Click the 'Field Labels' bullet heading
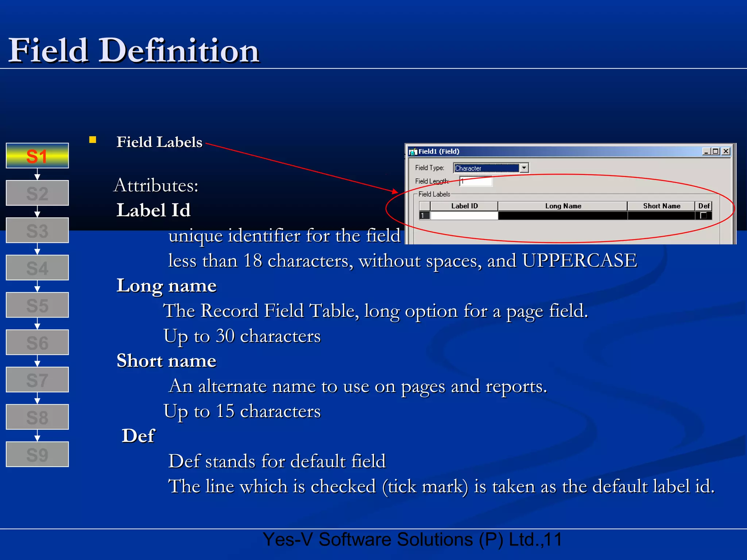Viewport: 747px width, 560px height. coord(159,142)
